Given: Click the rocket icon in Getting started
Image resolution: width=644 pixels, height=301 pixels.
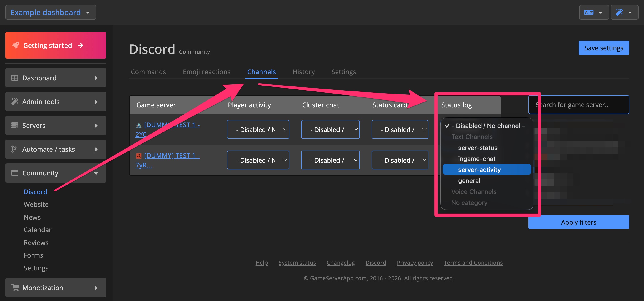Looking at the screenshot, I should (16, 45).
